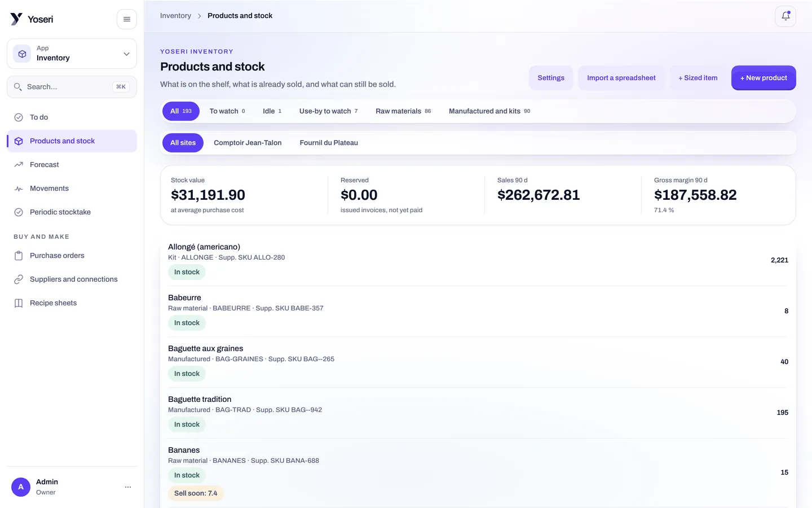Screen dimensions: 812x508
Task: Switch to Use-by to watch tab
Action: click(329, 111)
